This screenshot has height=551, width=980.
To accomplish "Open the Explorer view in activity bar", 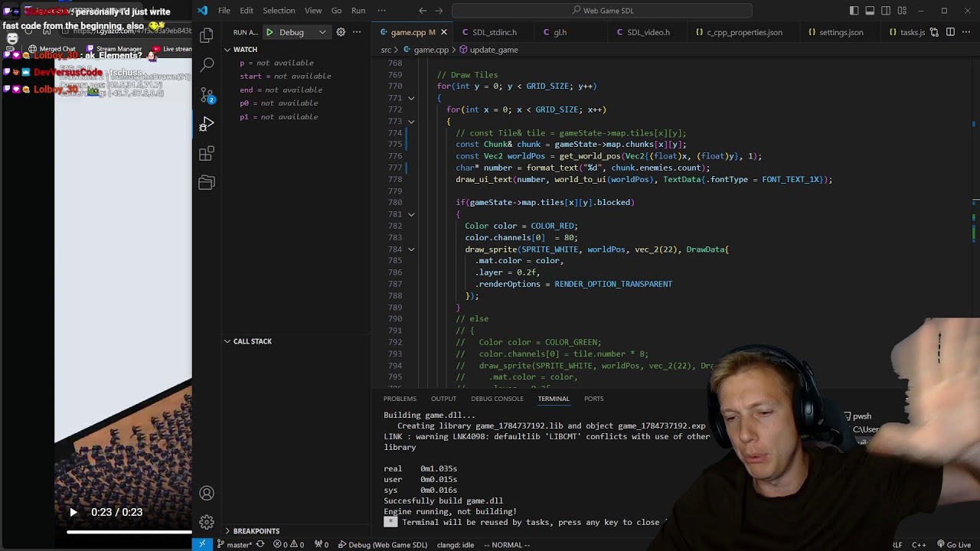I will (207, 36).
